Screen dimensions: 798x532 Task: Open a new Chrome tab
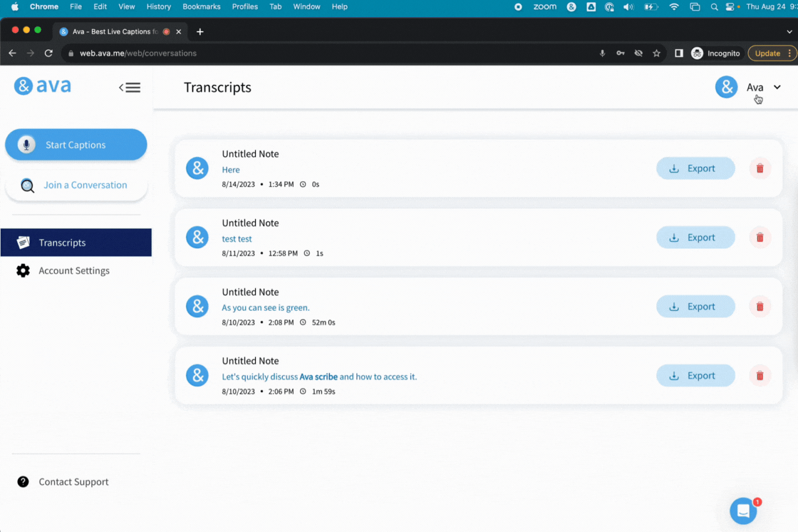(200, 32)
